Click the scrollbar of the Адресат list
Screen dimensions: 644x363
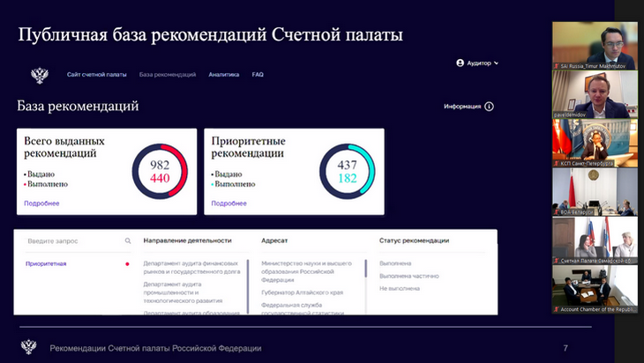[365, 269]
